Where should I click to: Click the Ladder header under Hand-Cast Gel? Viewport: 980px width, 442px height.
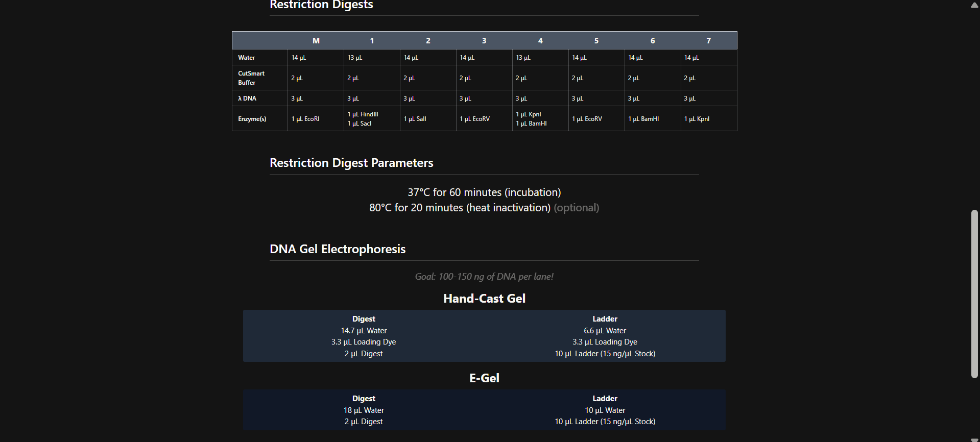(x=605, y=319)
